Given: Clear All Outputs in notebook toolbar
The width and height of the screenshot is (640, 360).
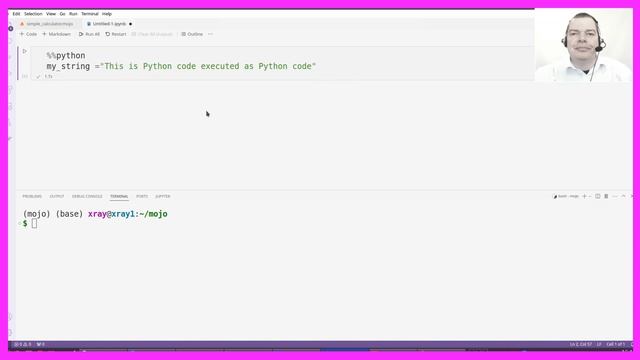Looking at the screenshot, I should click(x=152, y=34).
